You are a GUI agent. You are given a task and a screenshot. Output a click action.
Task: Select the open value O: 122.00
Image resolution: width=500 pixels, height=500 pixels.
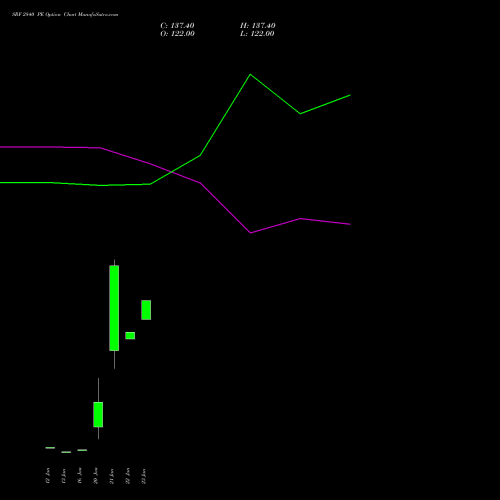click(177, 34)
